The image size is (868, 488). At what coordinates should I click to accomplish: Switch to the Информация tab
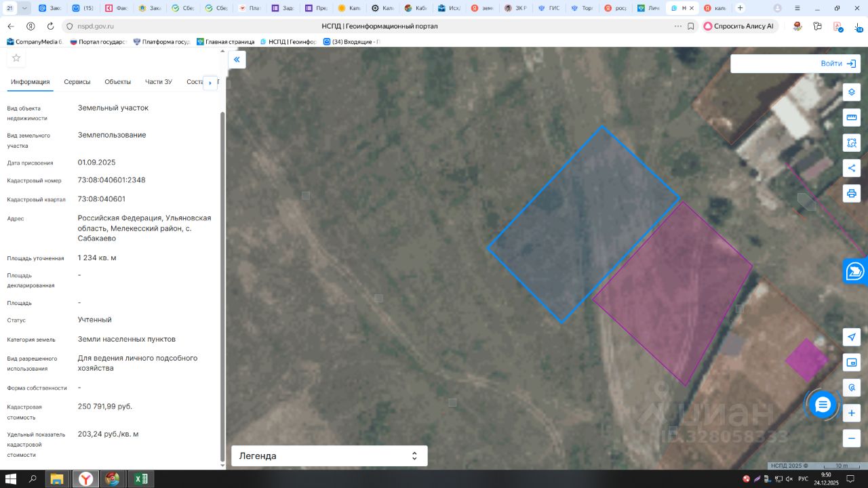[31, 82]
